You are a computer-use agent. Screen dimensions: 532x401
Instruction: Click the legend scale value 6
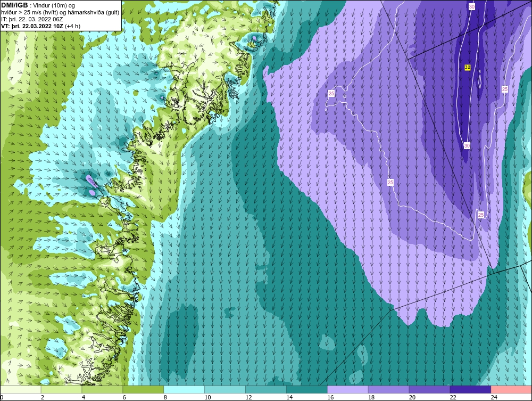click(124, 397)
